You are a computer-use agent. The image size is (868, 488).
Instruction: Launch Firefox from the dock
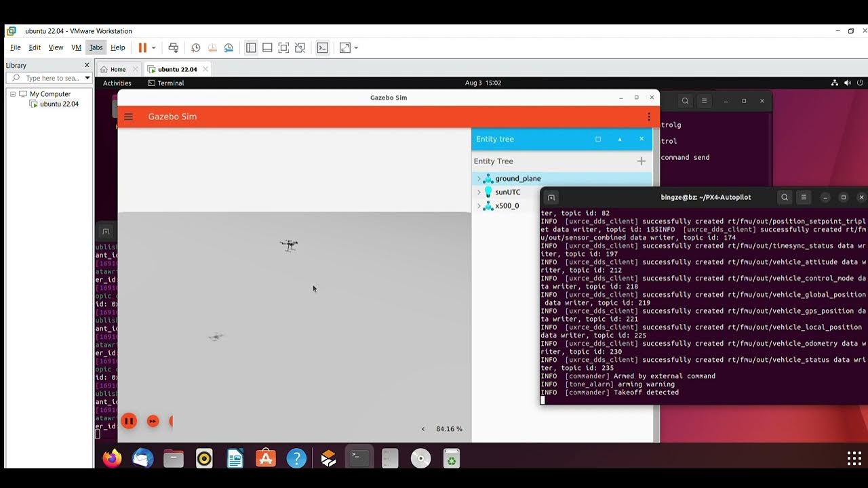112,459
